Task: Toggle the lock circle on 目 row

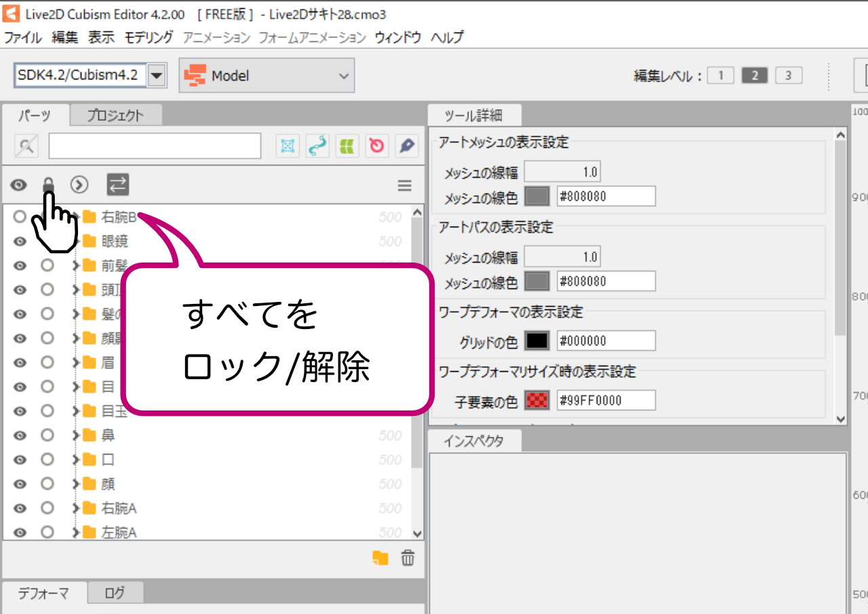Action: point(47,387)
